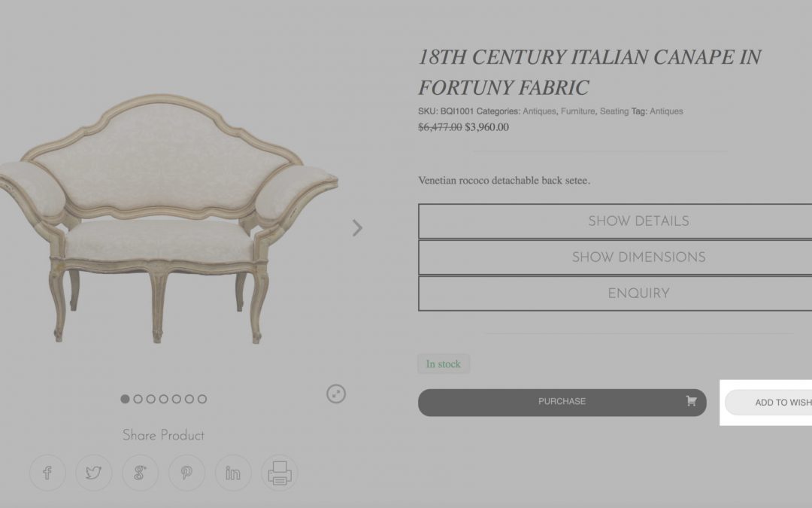Open the Furniture category link
812x508 pixels.
click(x=578, y=111)
